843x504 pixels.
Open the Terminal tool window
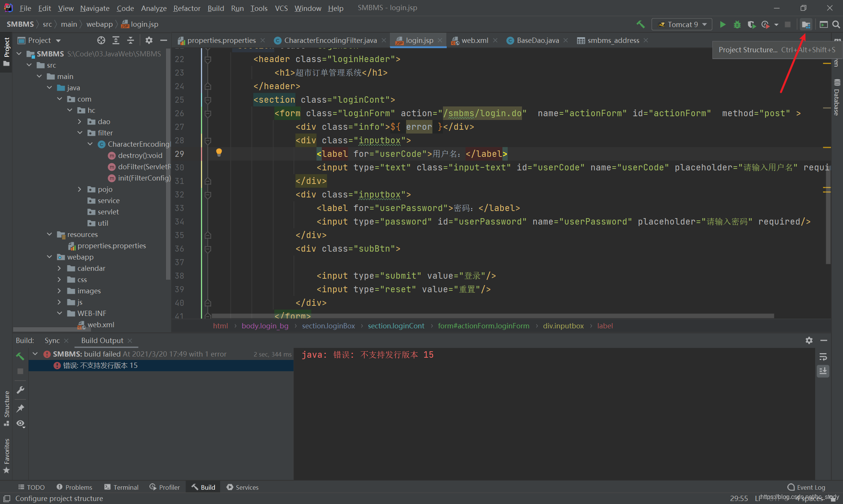click(x=121, y=487)
